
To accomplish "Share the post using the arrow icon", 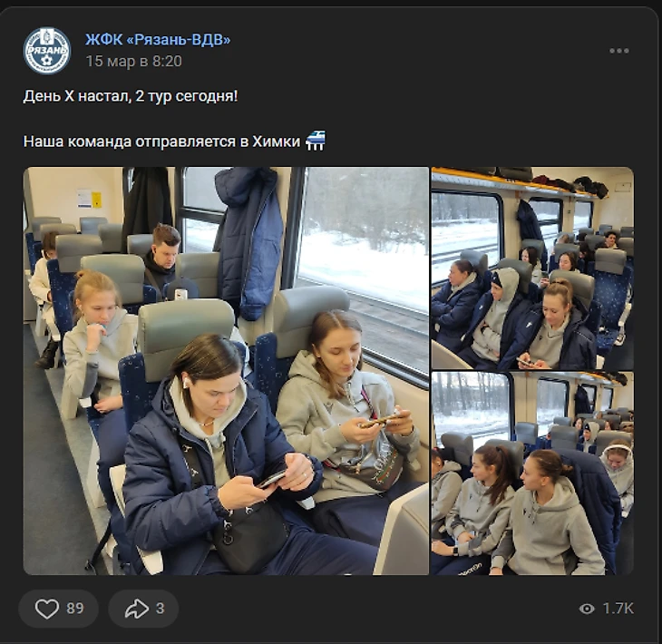I will [136, 609].
